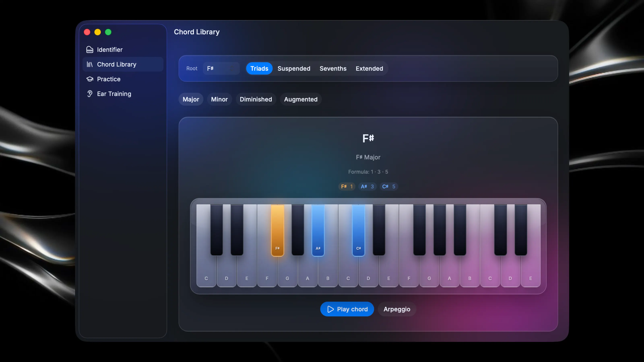Viewport: 644px width, 362px height.
Task: Open the Root note F# dropdown
Action: point(221,68)
